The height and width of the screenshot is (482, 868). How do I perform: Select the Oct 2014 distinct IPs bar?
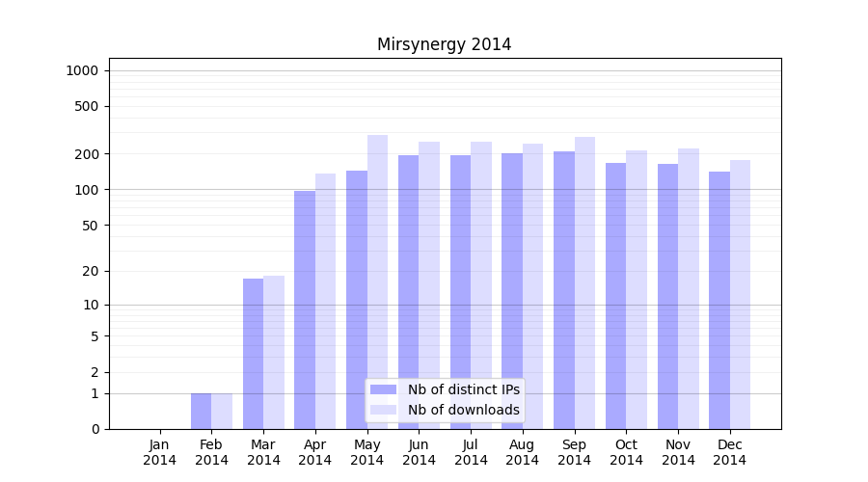615,295
